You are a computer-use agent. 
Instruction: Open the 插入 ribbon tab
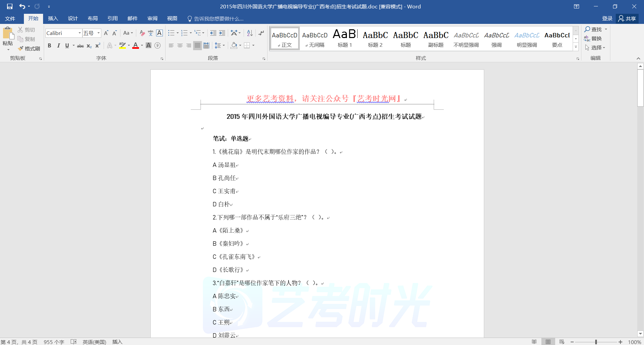[x=53, y=19]
